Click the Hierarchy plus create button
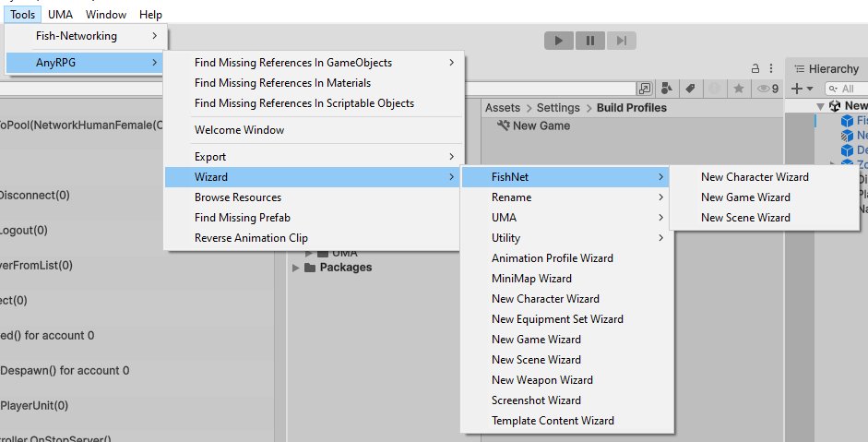 click(x=801, y=89)
